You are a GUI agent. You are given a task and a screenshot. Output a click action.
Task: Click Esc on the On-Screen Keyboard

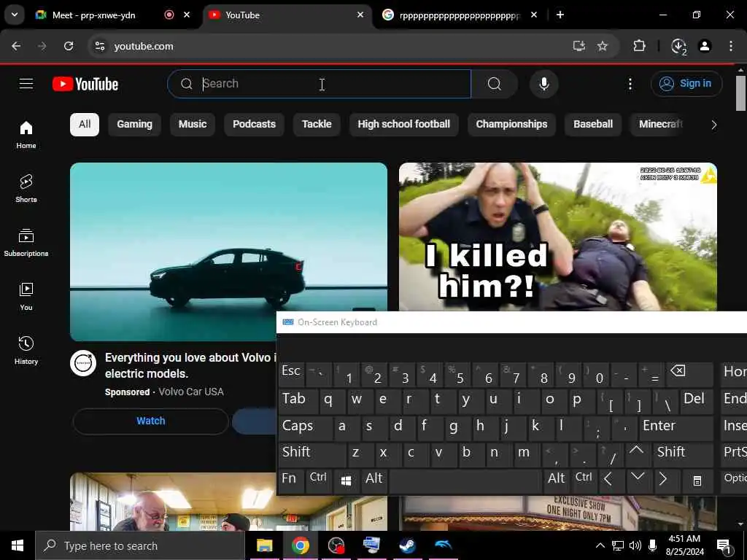[x=291, y=373]
